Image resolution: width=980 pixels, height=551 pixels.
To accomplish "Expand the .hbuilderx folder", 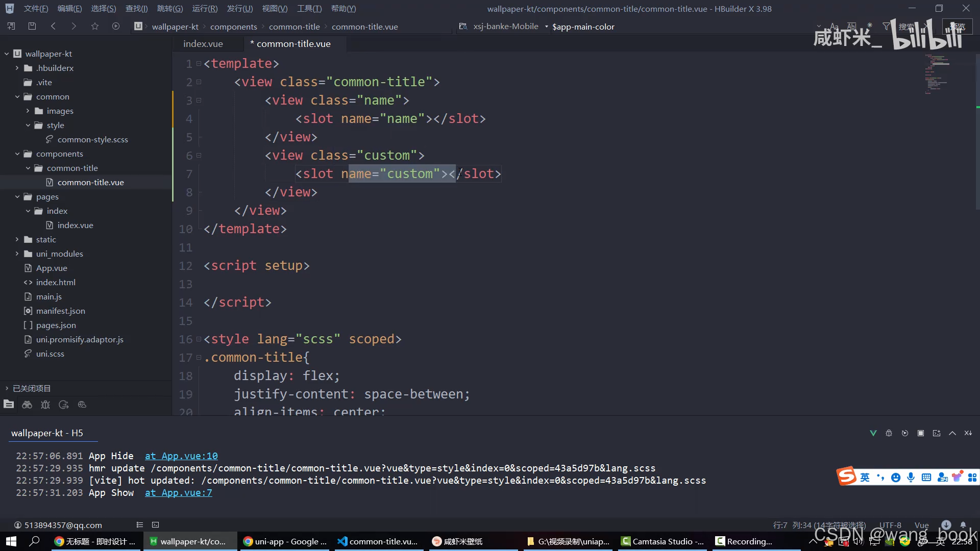I will (x=17, y=68).
